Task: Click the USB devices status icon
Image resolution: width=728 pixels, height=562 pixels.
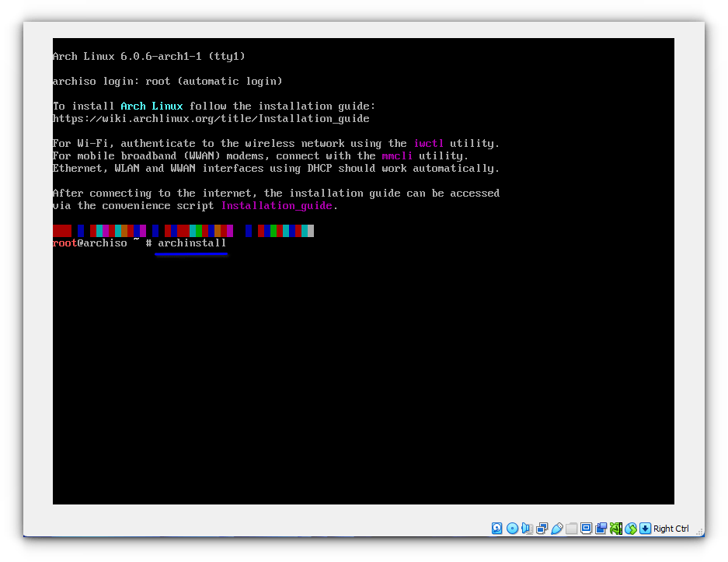Action: pos(556,528)
